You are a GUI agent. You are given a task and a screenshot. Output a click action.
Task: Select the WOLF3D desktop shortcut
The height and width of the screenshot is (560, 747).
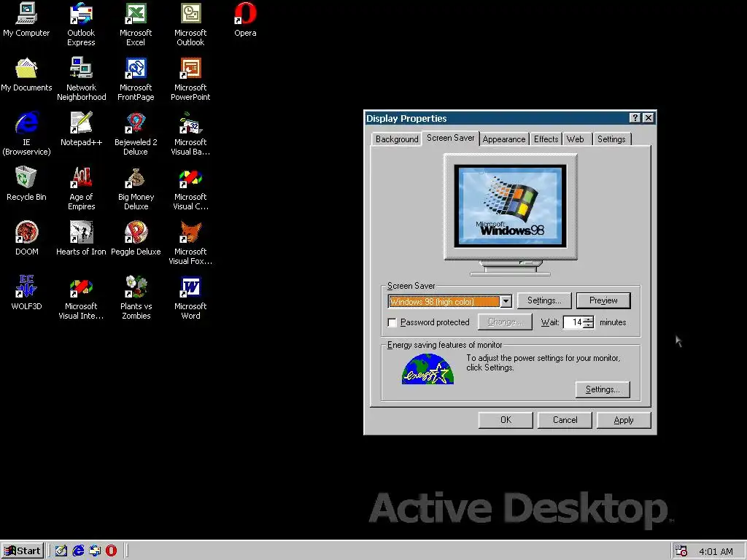[x=26, y=293]
